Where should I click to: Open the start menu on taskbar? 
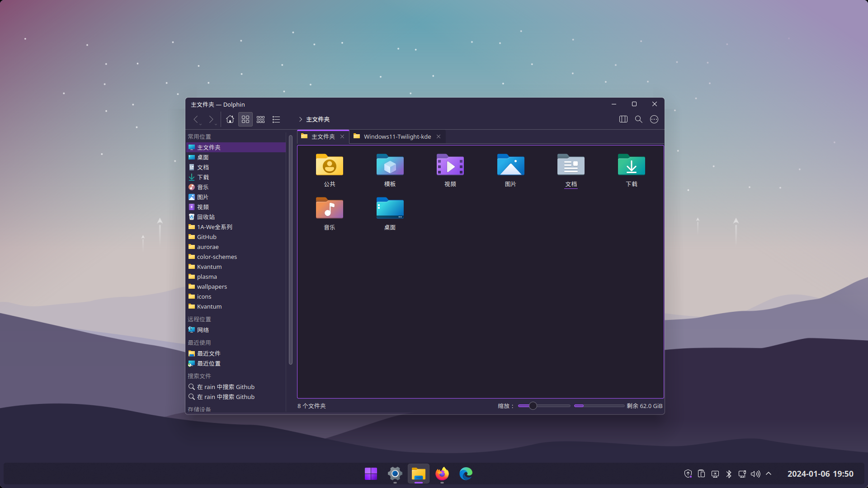[x=371, y=474]
